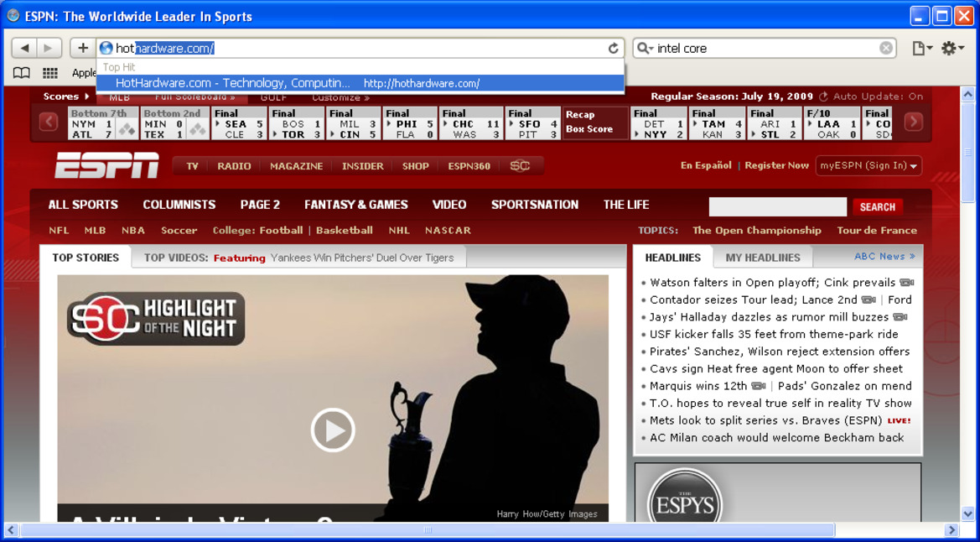Screen dimensions: 980x542
Task: Open AC Milan coach Beckham headline
Action: [x=777, y=437]
